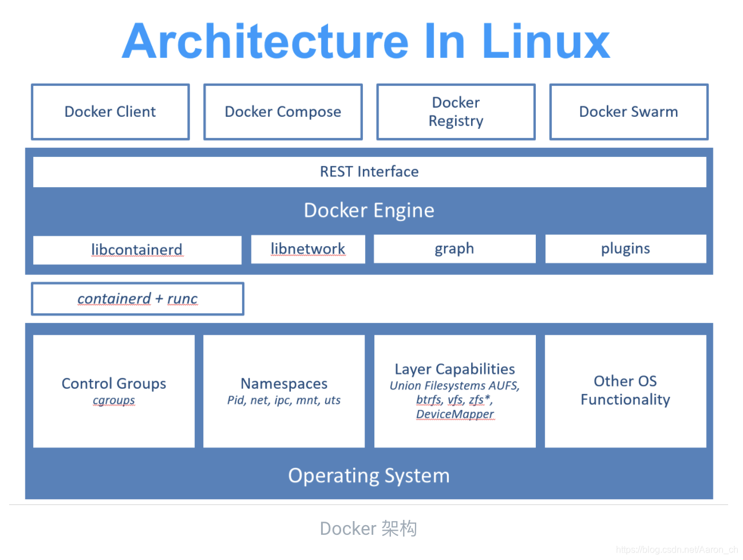The image size is (743, 560).
Task: Click the 'Architecture In Linux' title
Action: (x=366, y=41)
